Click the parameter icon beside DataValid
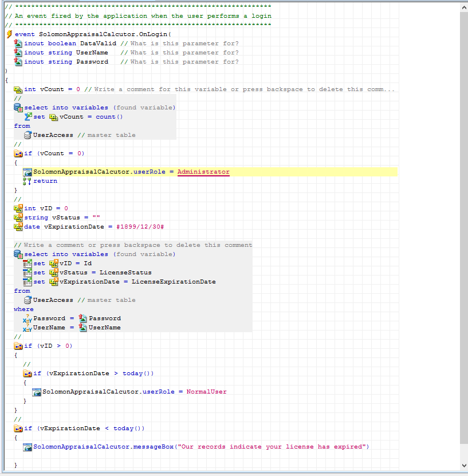The height and width of the screenshot is (476, 468). tap(18, 44)
